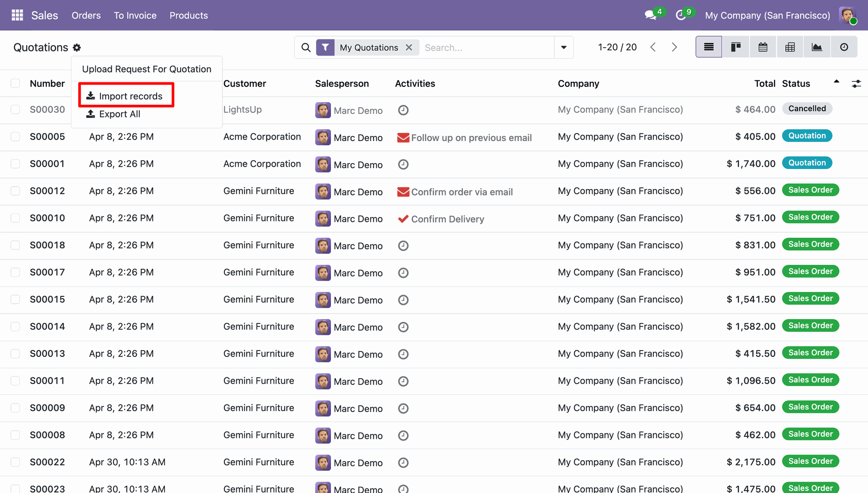This screenshot has width=868, height=493.
Task: Click the 1-20 / 20 pager counter
Action: [x=617, y=47]
